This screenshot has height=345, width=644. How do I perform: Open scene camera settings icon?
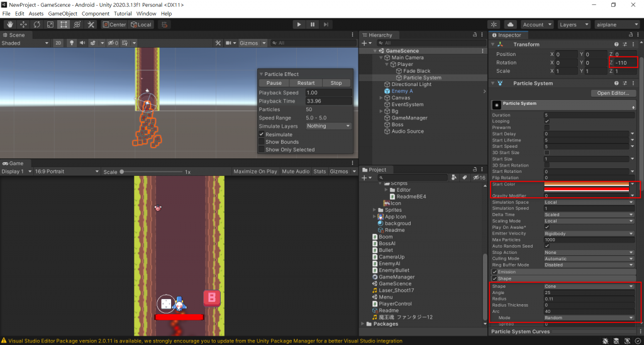point(230,43)
